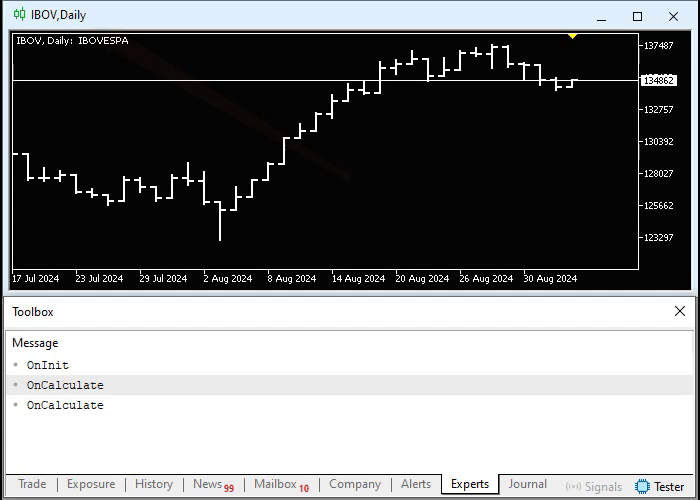Screen dimensions: 700x500
Task: Click the 29 Jul 2024 date label
Action: [x=163, y=279]
